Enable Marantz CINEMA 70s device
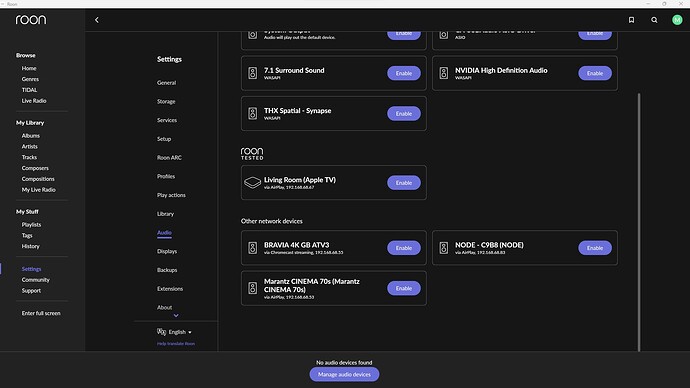This screenshot has width=690, height=388. tap(404, 288)
